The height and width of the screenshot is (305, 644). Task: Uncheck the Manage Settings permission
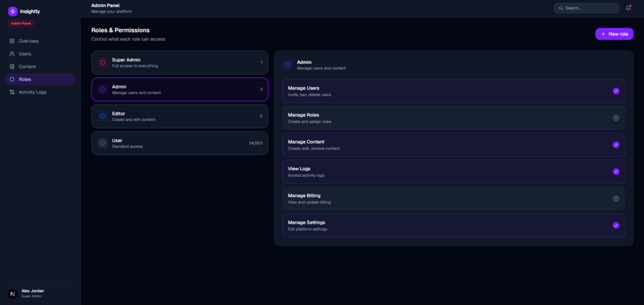click(x=616, y=226)
